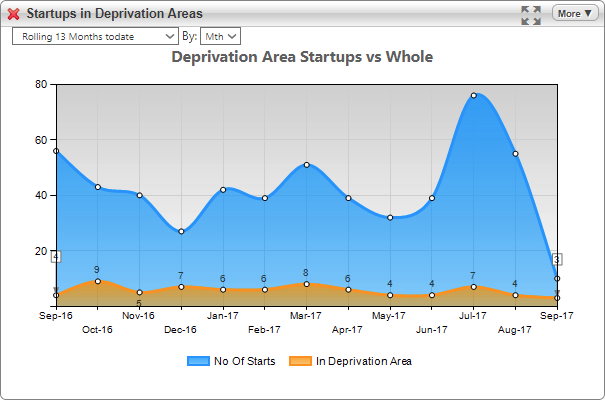This screenshot has width=605, height=400.
Task: Select the Aug-17 blue series data point
Action: (x=515, y=154)
